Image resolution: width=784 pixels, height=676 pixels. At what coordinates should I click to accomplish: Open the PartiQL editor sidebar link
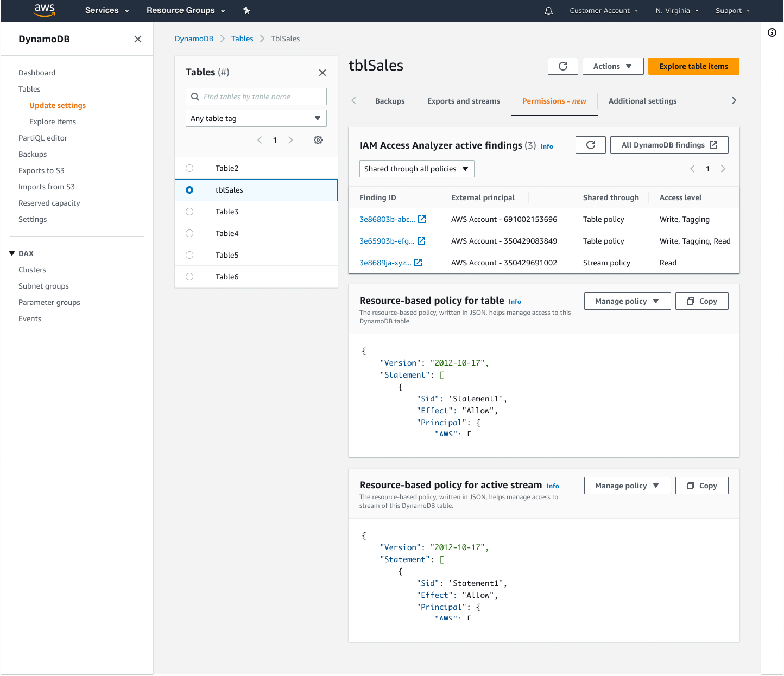point(43,138)
